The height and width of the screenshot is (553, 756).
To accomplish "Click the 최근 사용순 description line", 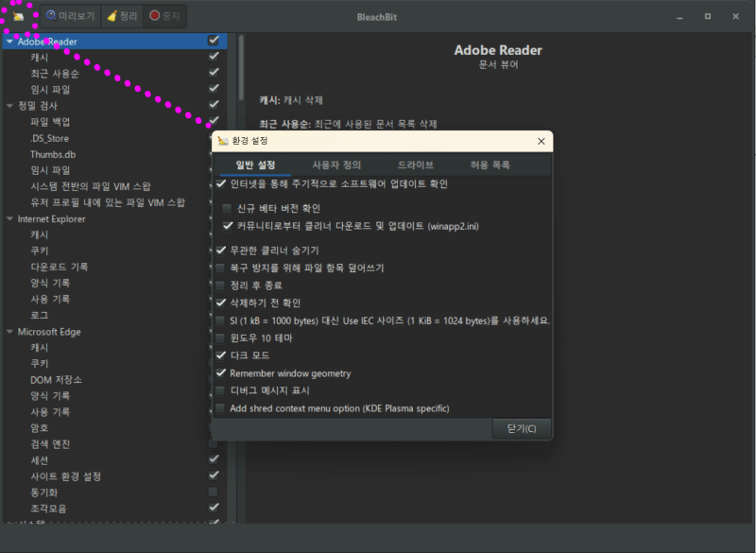I will pos(348,124).
